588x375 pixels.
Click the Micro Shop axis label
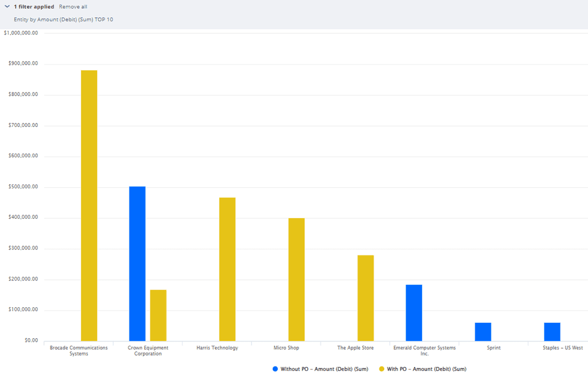pyautogui.click(x=287, y=347)
